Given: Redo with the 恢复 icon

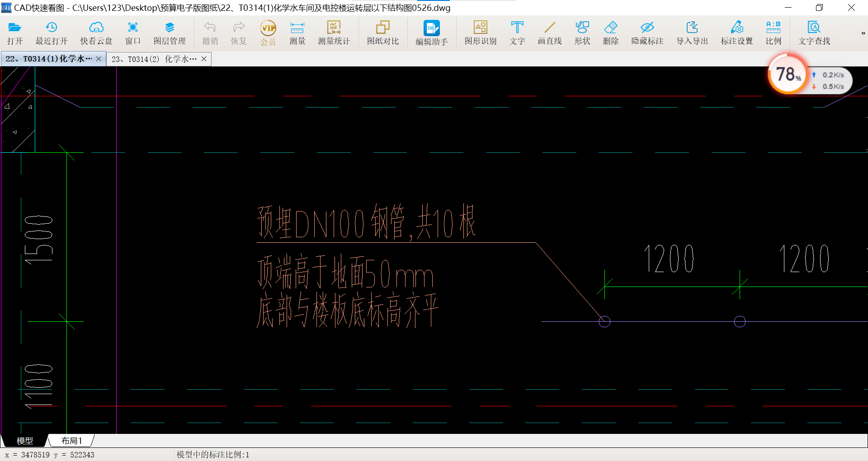Looking at the screenshot, I should point(239,33).
